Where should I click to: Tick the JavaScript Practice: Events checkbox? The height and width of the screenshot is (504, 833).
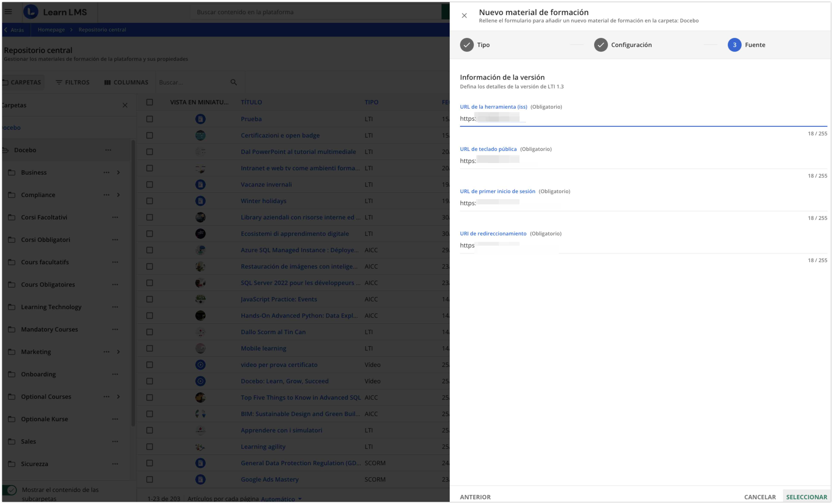tap(149, 299)
